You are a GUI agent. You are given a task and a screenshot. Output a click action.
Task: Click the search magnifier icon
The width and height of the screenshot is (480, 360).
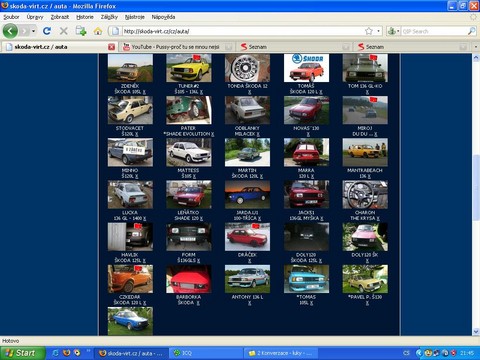coord(472,31)
